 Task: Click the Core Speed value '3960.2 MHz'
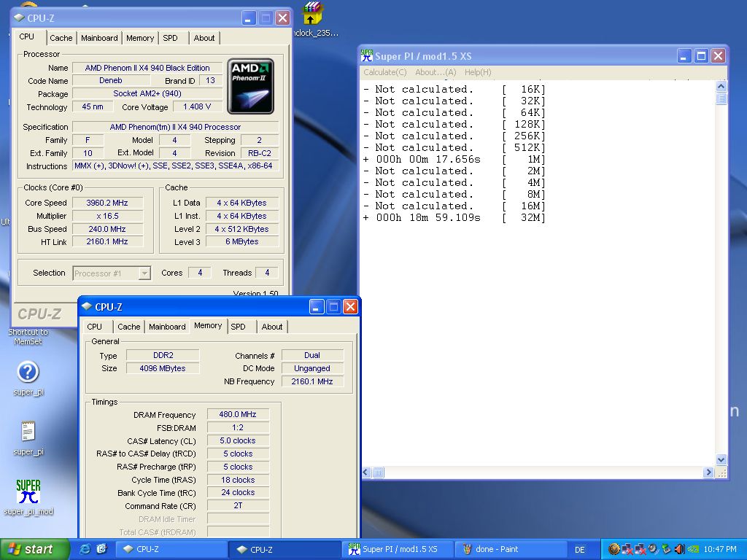107,203
